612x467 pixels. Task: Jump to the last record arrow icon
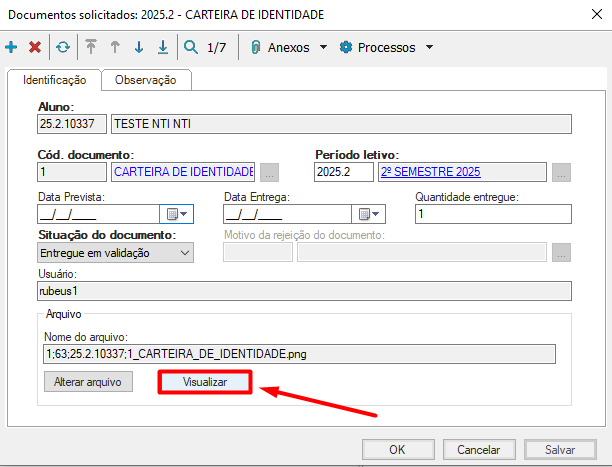163,47
